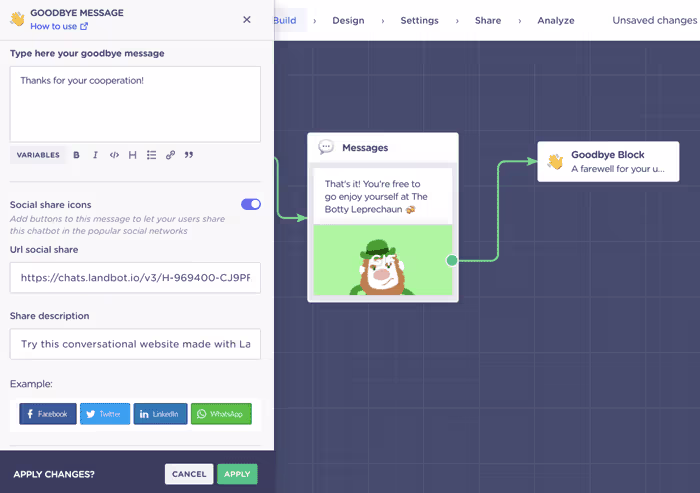Click the WhatsApp share example button
The height and width of the screenshot is (493, 700).
pos(221,414)
